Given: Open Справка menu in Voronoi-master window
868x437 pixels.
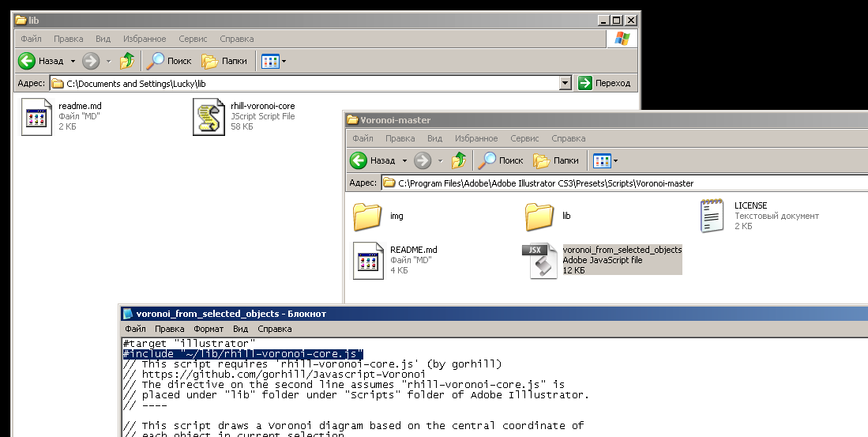Looking at the screenshot, I should [568, 138].
